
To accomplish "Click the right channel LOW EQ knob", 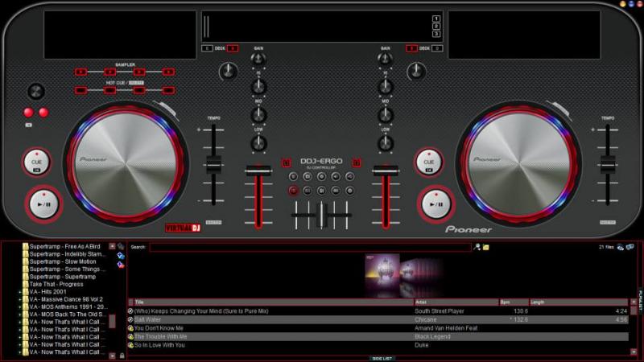I will point(386,143).
